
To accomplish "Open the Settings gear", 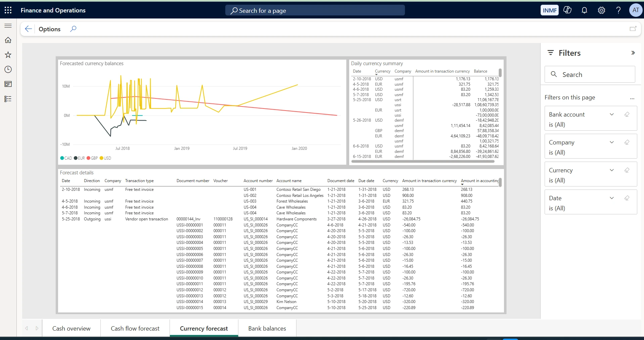I will (x=601, y=10).
